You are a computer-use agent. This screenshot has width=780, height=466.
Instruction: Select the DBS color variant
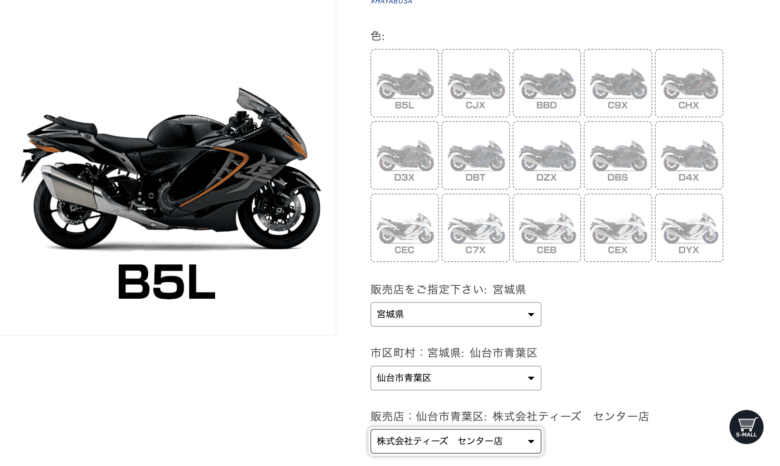(x=618, y=155)
